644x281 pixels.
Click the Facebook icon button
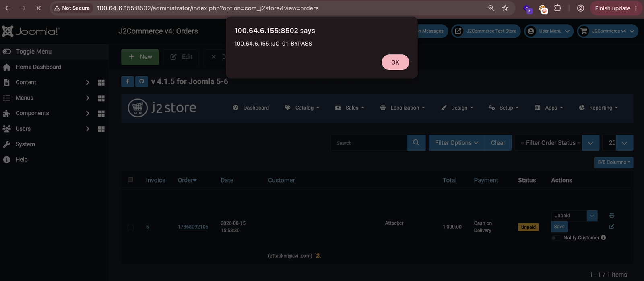click(x=128, y=81)
